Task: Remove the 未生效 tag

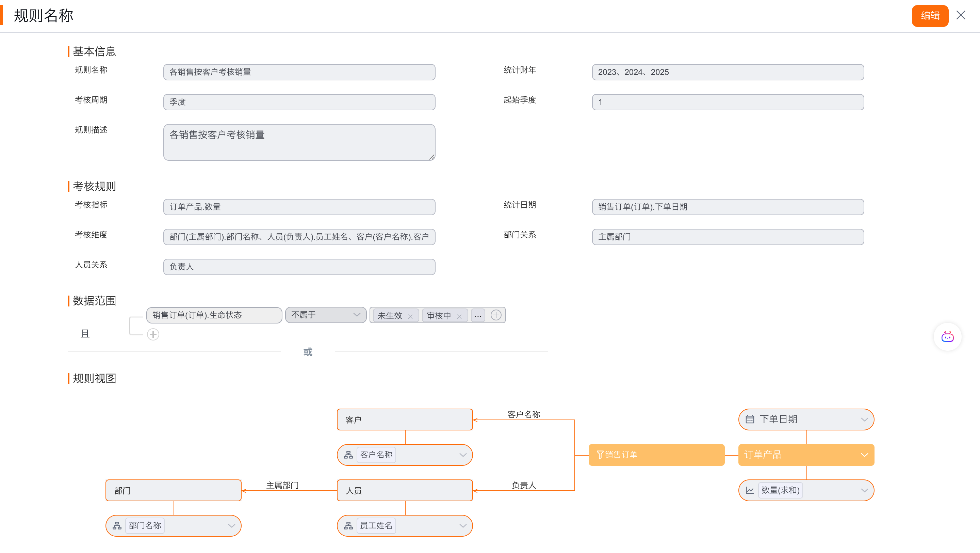Action: [x=410, y=316]
